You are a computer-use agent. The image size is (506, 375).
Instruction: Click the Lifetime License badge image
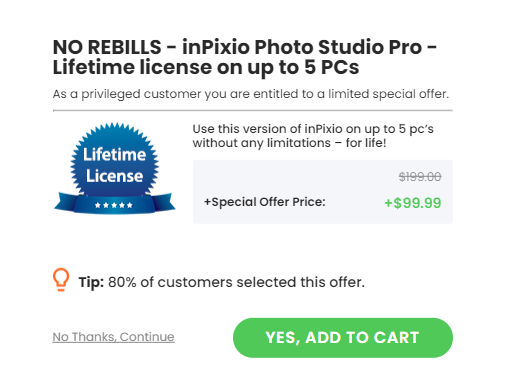click(114, 168)
